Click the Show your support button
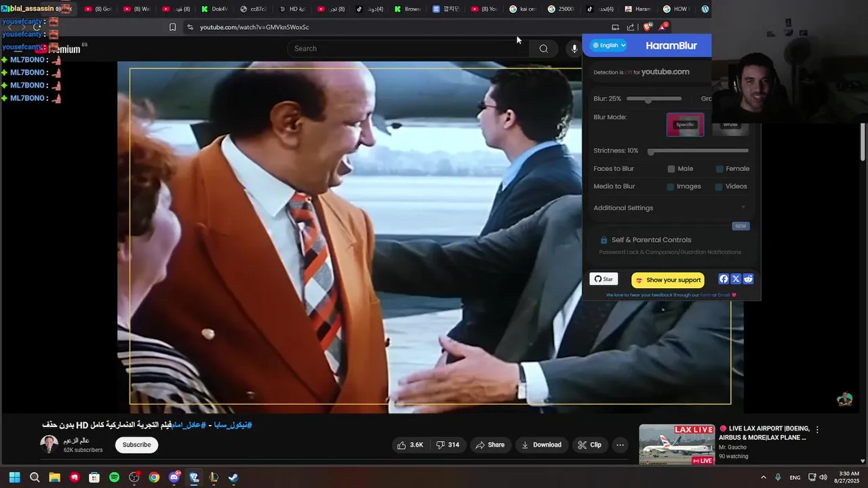 [x=668, y=280]
